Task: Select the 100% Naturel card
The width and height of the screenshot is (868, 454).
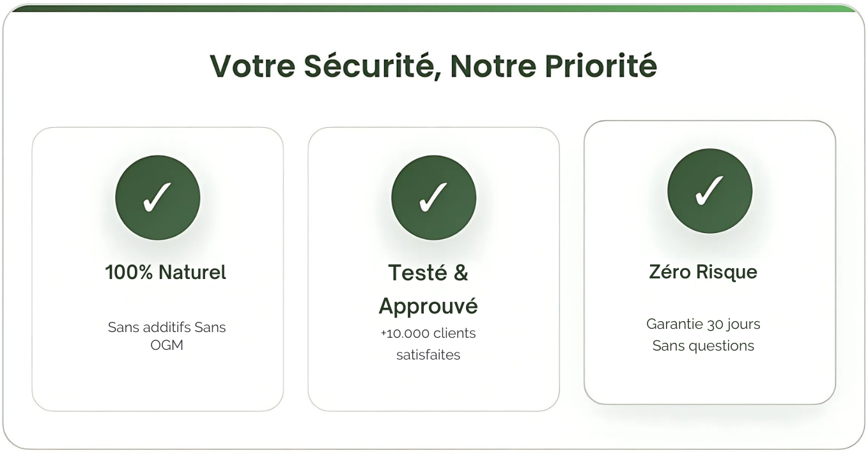Action: (158, 269)
